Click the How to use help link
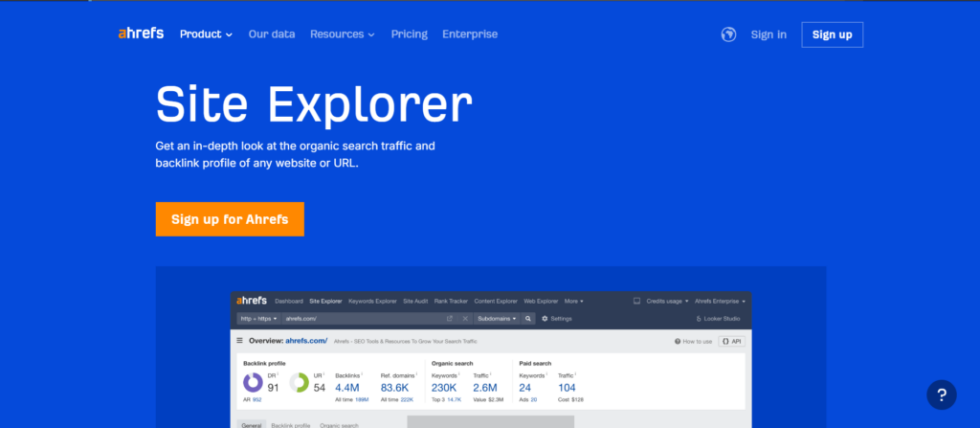Viewport: 980px width, 428px height. point(693,341)
